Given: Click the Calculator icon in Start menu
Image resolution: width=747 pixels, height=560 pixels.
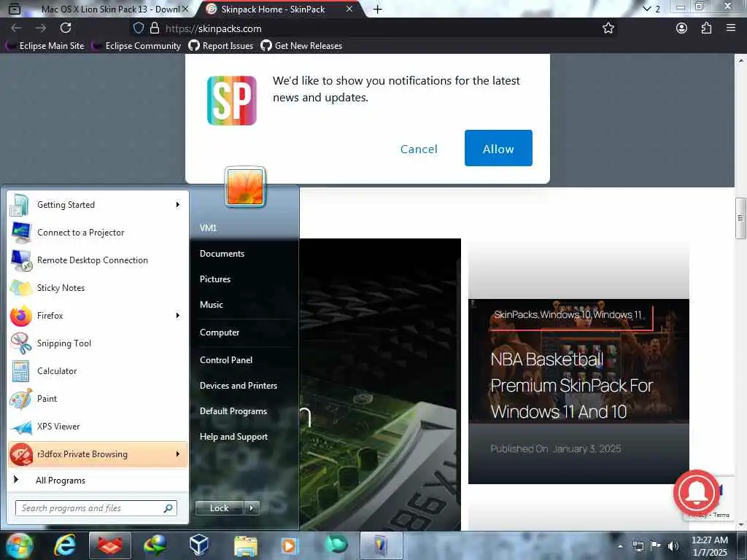Looking at the screenshot, I should pos(20,371).
